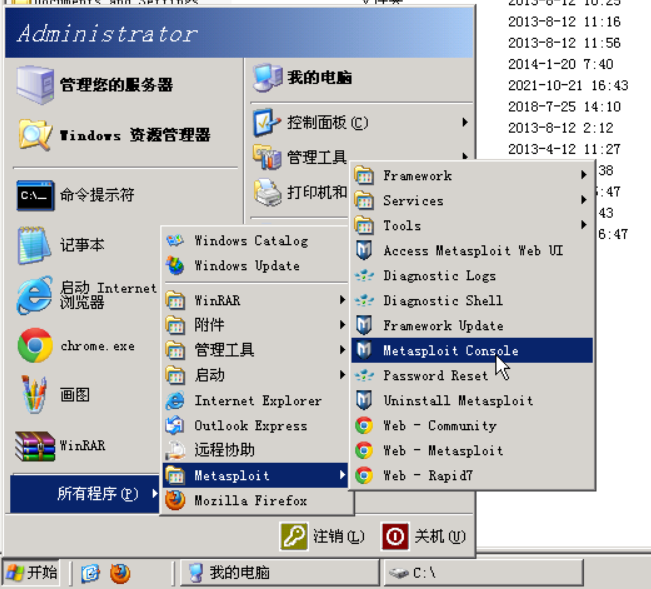This screenshot has width=651, height=589.
Task: Click the Uninstall Metasploit label
Action: 458,401
